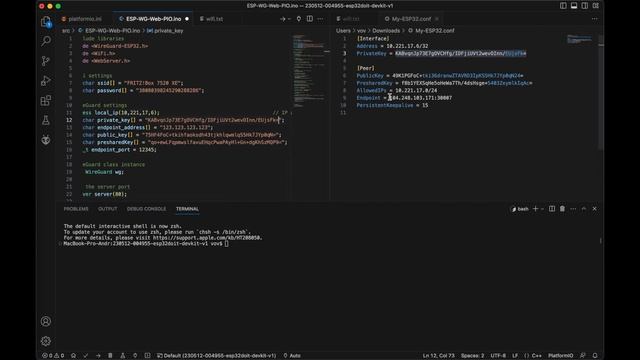Click UTF-8 encoding selector
640x360 pixels.
[x=498, y=356]
